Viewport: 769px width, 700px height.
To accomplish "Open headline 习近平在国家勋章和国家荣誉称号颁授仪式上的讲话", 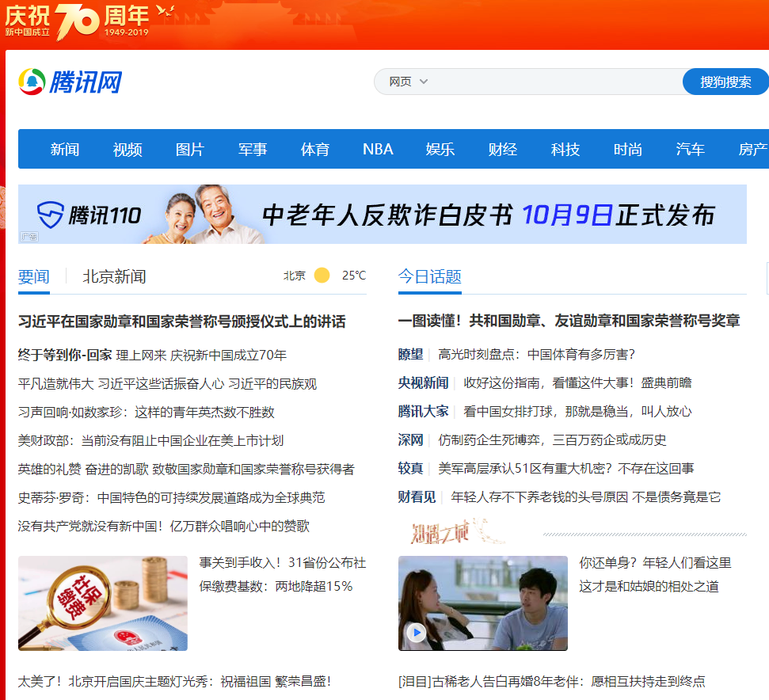I will 182,321.
